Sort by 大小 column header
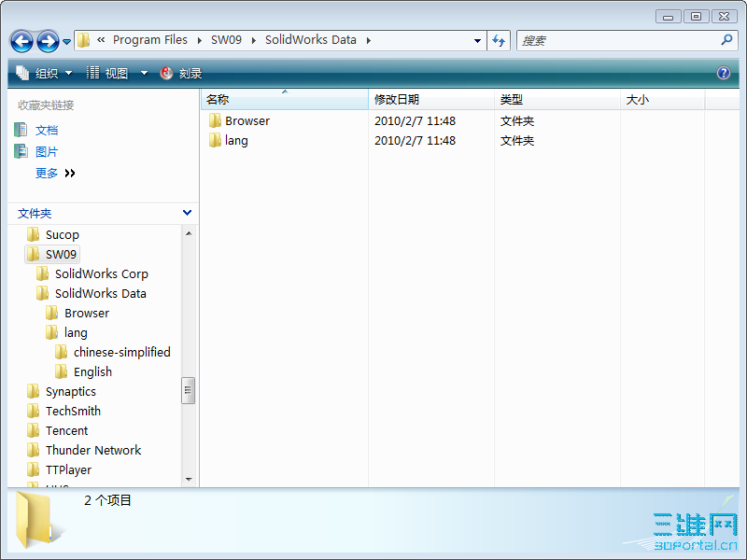The width and height of the screenshot is (747, 560). 663,100
